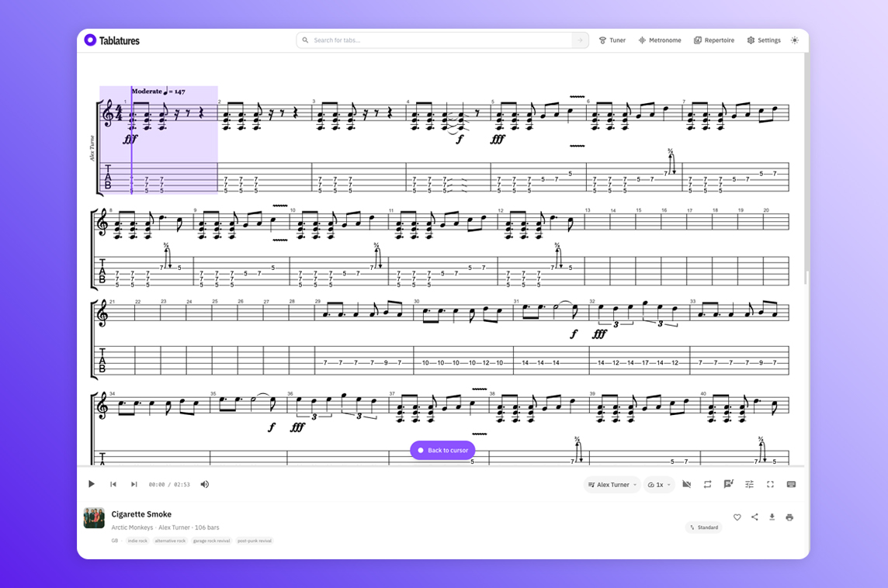Open the Arctic Monkeys artist link
This screenshot has width=888, height=588.
132,527
